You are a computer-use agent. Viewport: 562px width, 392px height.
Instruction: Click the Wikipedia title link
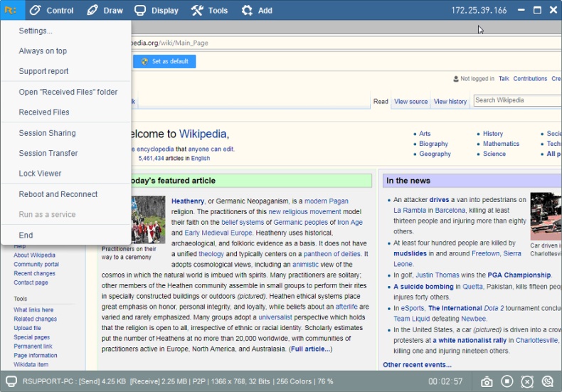(203, 134)
